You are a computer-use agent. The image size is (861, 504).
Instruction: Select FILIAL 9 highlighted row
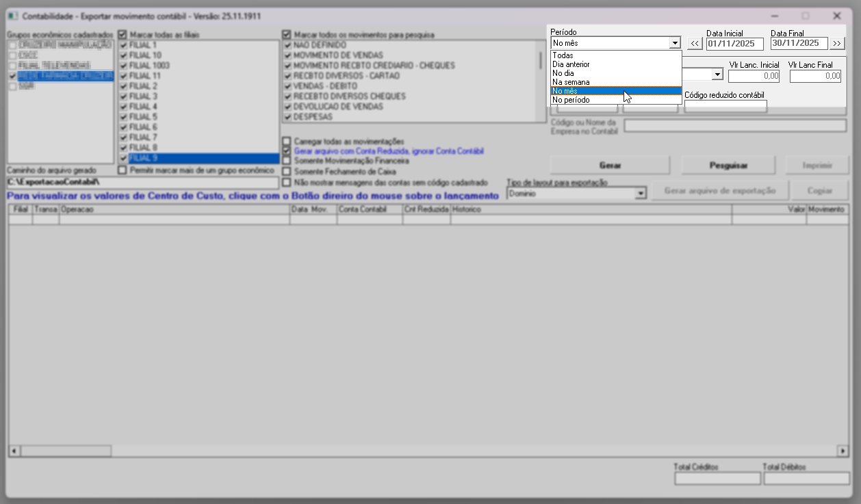pyautogui.click(x=199, y=158)
